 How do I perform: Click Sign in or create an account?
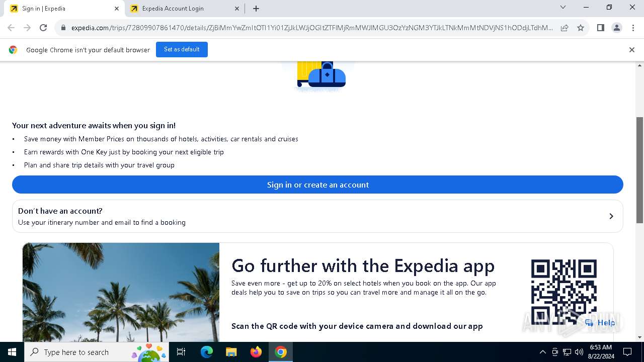(x=317, y=185)
